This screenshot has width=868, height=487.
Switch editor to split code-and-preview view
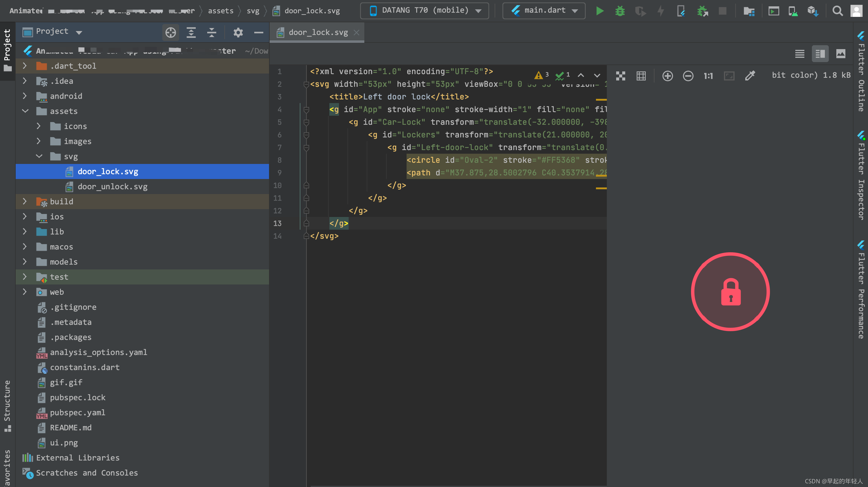tap(820, 53)
